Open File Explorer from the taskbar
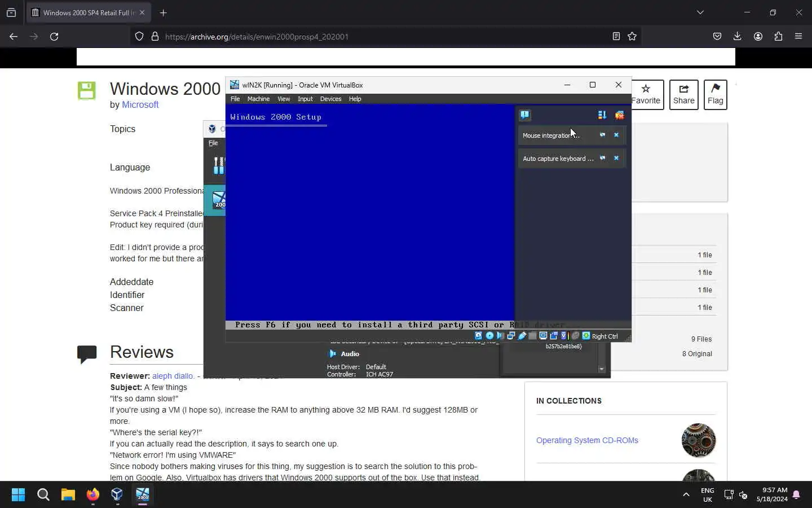812x508 pixels. click(x=68, y=494)
